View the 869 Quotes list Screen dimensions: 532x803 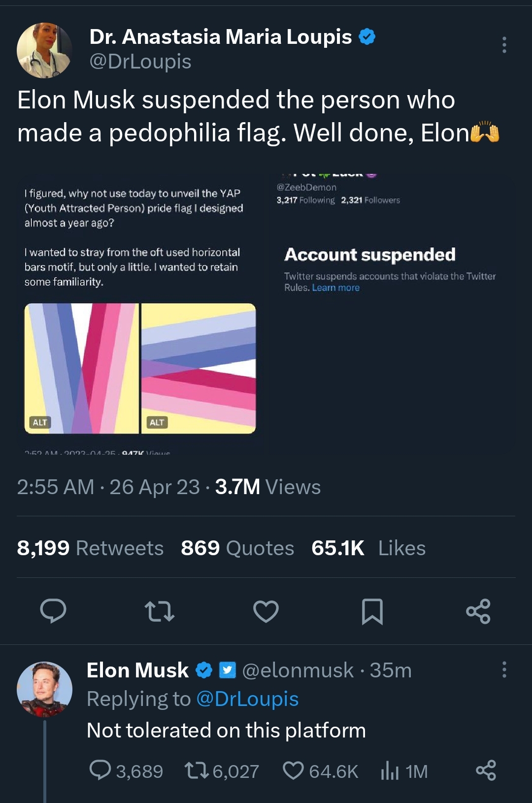(237, 548)
